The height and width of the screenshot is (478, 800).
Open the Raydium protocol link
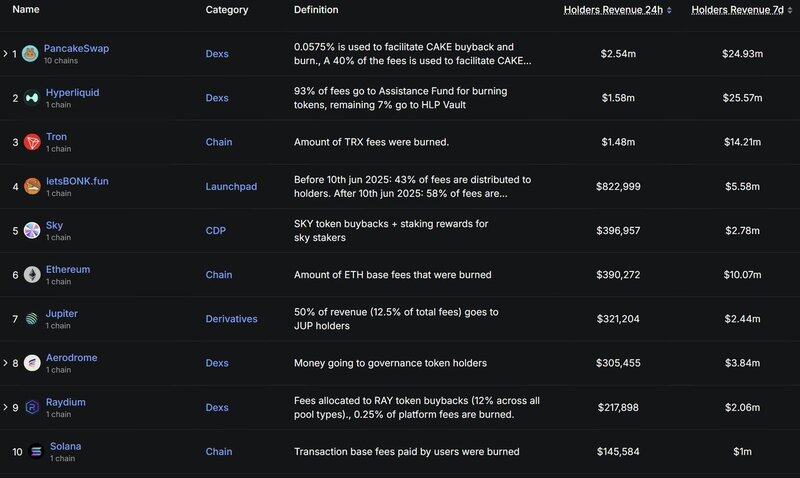pos(65,402)
